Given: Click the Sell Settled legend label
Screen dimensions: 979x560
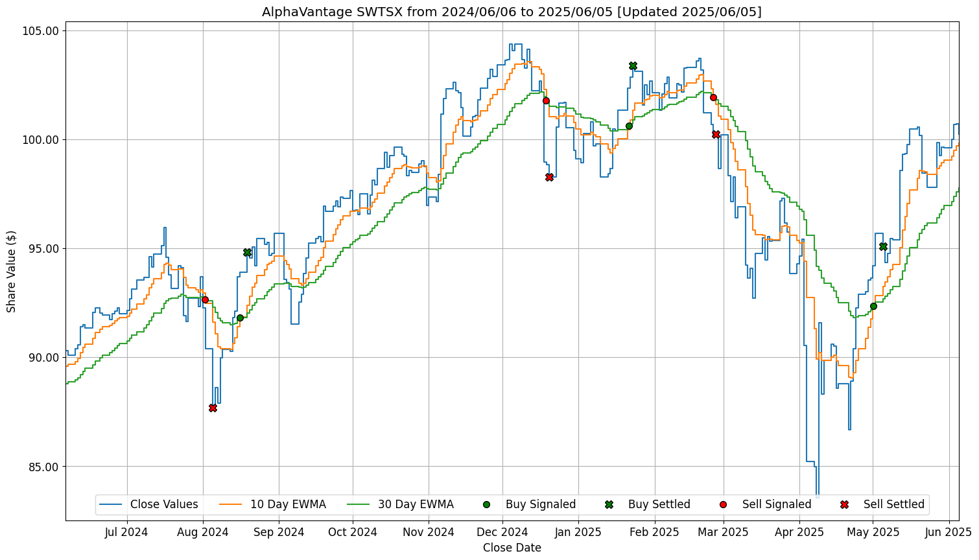Looking at the screenshot, I should click(894, 504).
